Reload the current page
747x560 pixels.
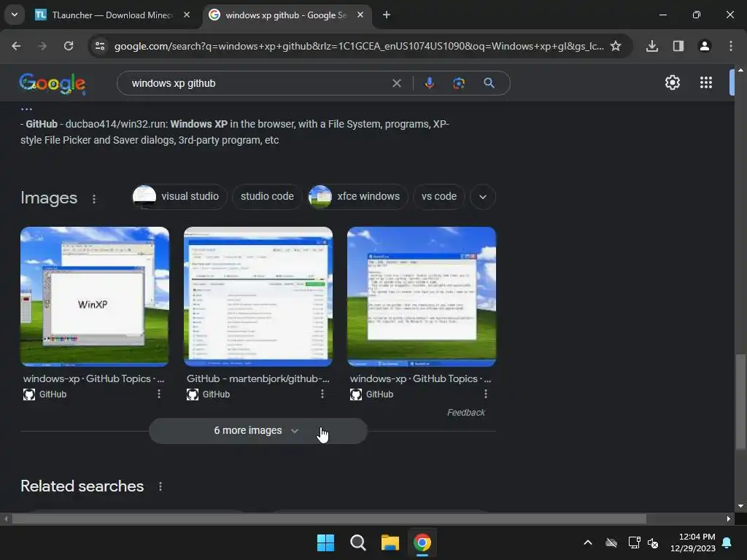69,46
